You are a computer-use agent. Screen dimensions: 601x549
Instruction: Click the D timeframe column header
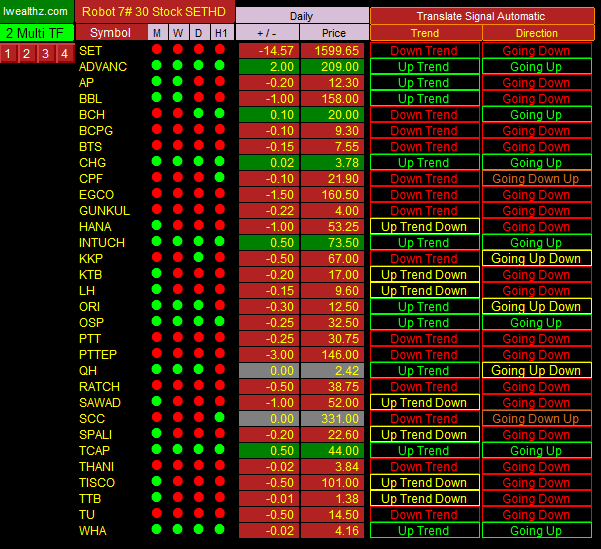[199, 33]
